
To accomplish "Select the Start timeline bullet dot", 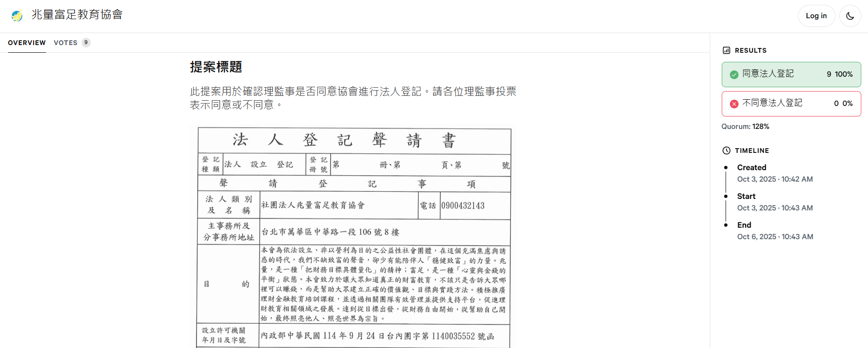I will [x=726, y=197].
